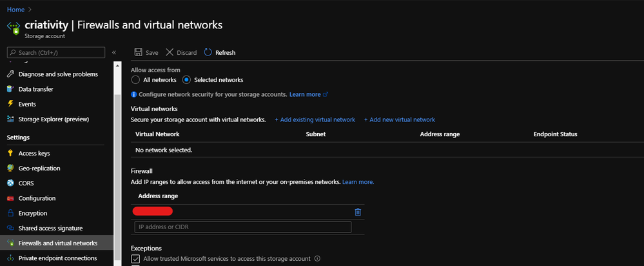Click the IP address or CIDR field
The image size is (644, 266).
point(242,227)
